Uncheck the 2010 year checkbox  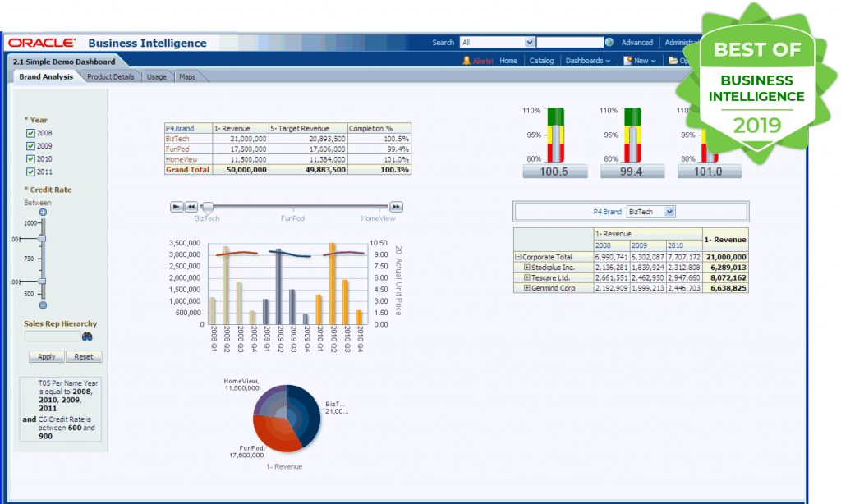point(30,158)
